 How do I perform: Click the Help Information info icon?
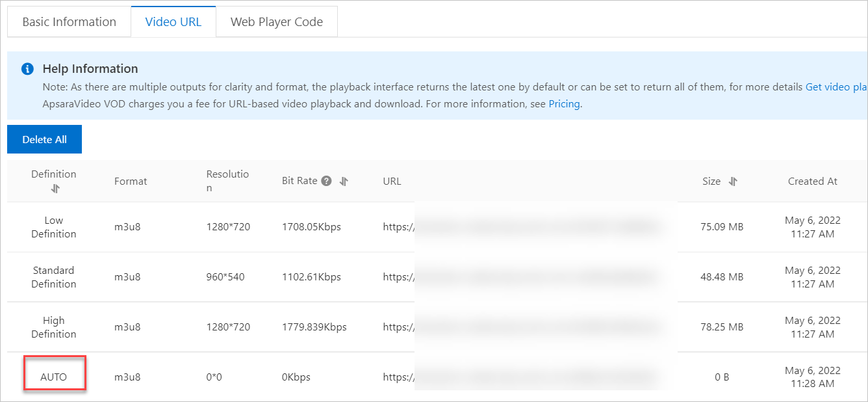pos(27,68)
